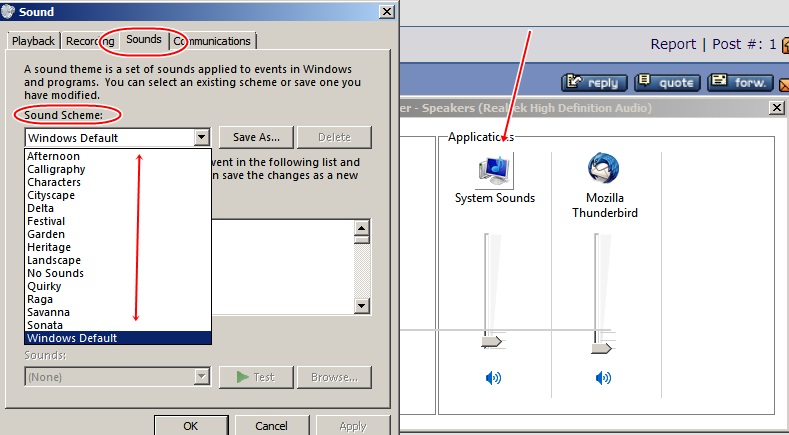Viewport: 789px width, 435px height.
Task: Pick the Delta sound scheme
Action: pos(118,208)
